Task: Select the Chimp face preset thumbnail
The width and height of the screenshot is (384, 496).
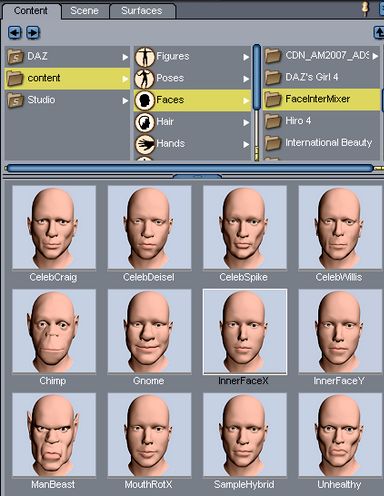Action: point(54,331)
